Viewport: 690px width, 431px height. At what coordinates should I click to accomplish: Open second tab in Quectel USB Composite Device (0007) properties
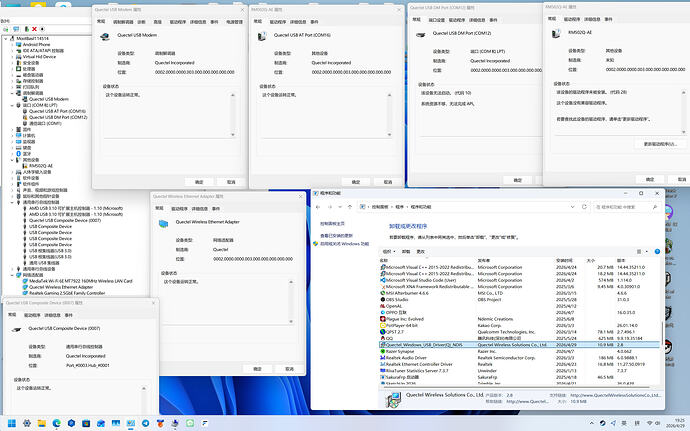[x=32, y=315]
